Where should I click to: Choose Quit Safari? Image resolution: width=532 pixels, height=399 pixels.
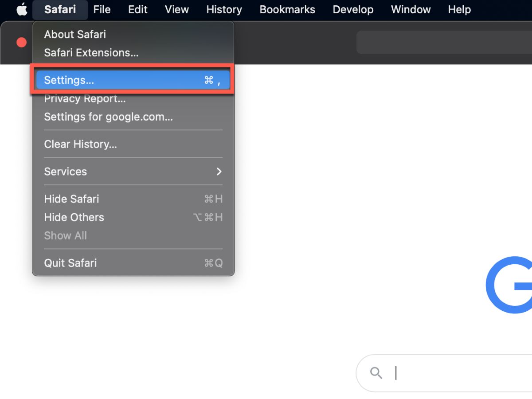click(x=70, y=263)
